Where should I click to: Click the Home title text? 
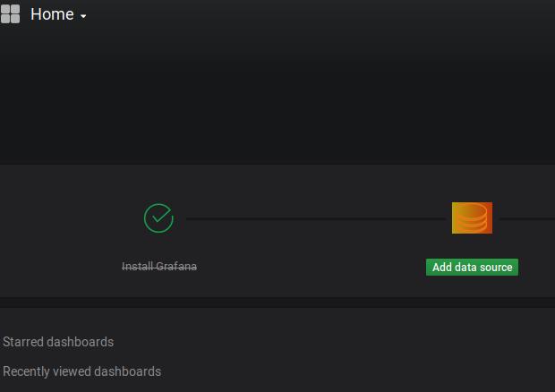(52, 14)
